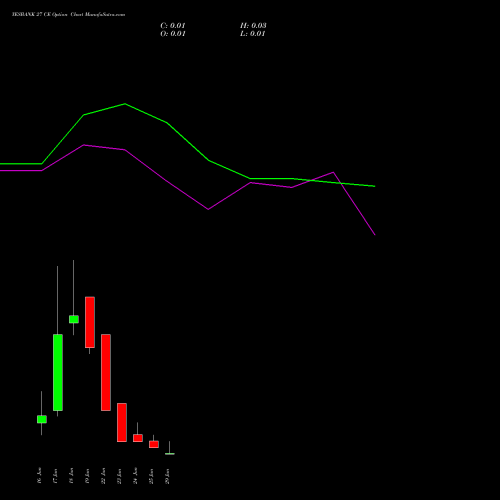The height and width of the screenshot is (500, 500).
Task: Click the date label starting with 25
Action: tap(151, 476)
